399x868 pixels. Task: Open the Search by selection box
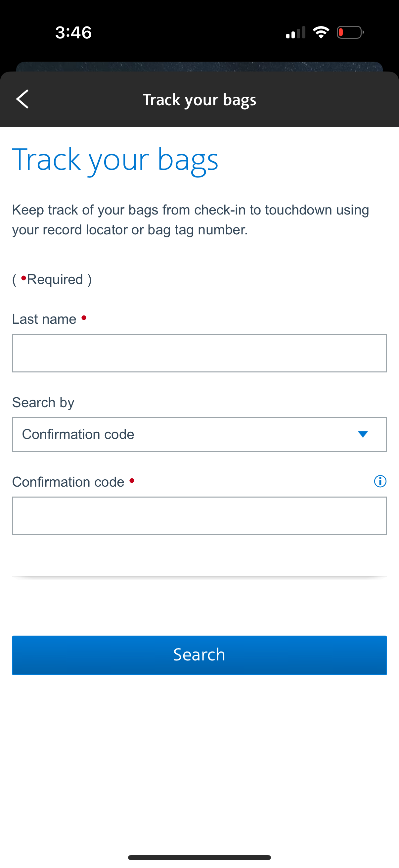(x=199, y=434)
